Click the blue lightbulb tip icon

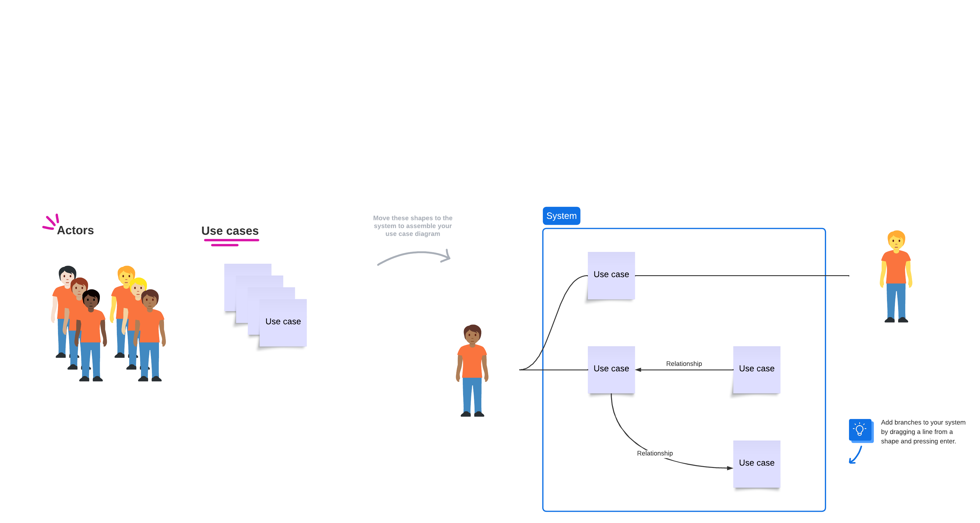point(860,430)
